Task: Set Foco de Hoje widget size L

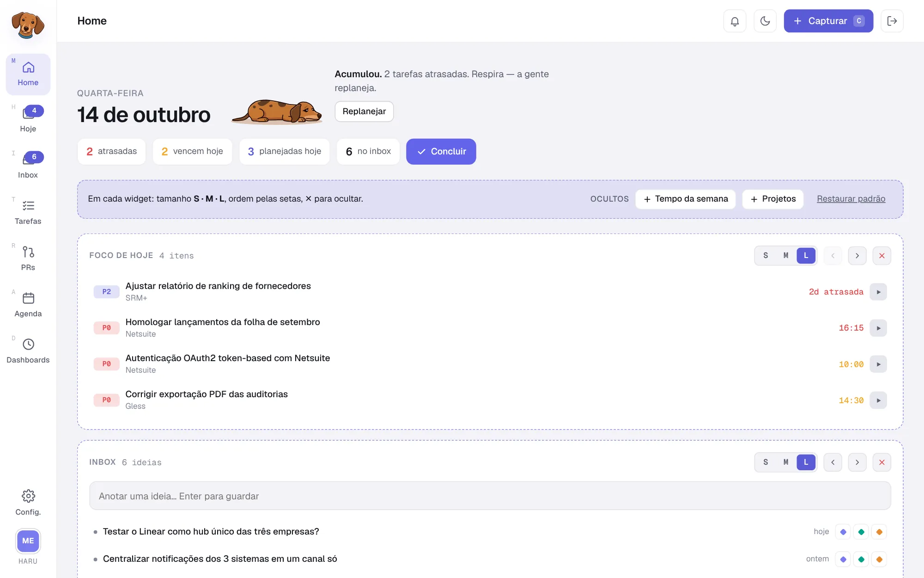Action: pyautogui.click(x=806, y=256)
